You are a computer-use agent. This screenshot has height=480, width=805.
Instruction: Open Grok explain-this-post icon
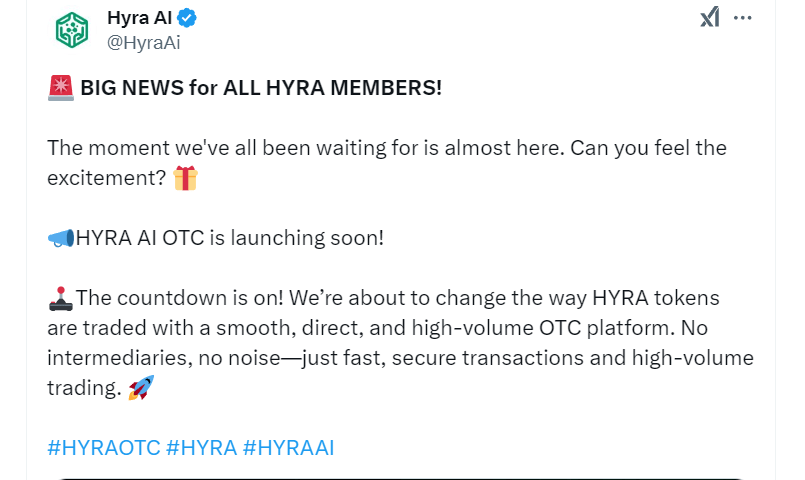tap(709, 17)
